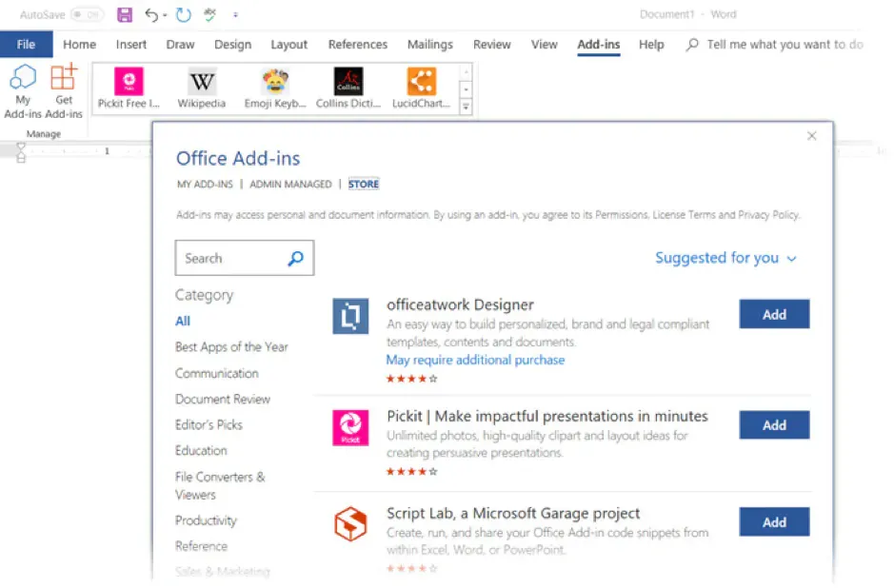The image size is (894, 588).
Task: Open My Add-ins from the ribbon
Action: [23, 90]
